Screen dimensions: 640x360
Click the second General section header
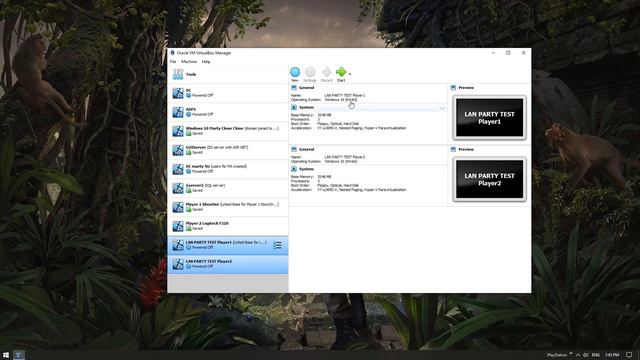click(x=307, y=149)
